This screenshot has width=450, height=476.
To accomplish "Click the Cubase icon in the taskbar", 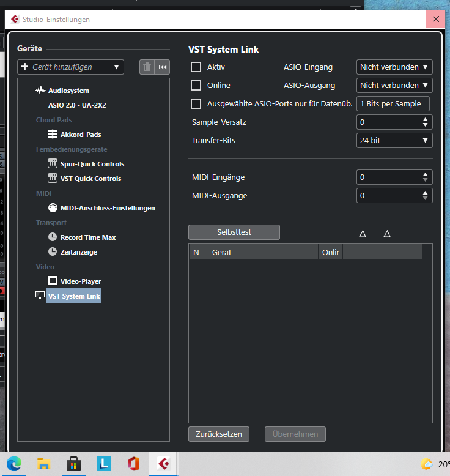I will (x=164, y=464).
